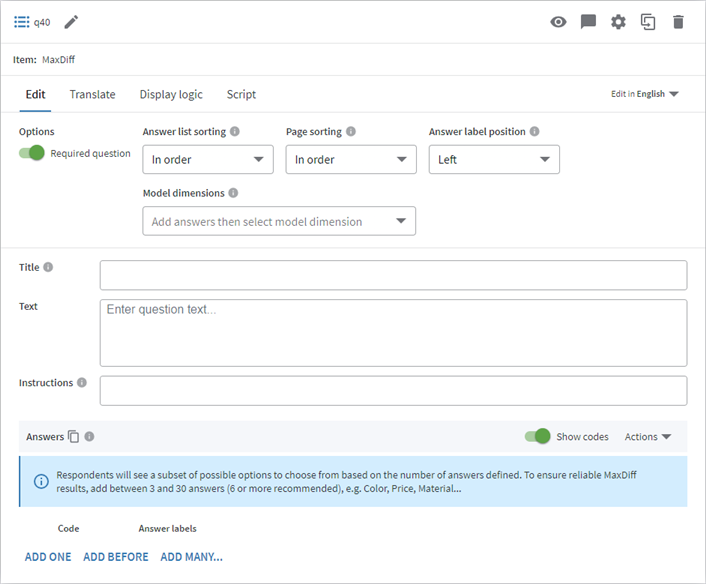Viewport: 706px width, 584px height.
Task: Open the Edit in English language dropdown
Action: (x=645, y=94)
